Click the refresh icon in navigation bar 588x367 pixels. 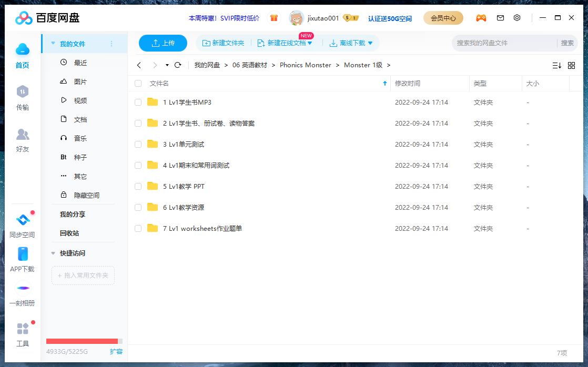click(x=178, y=65)
